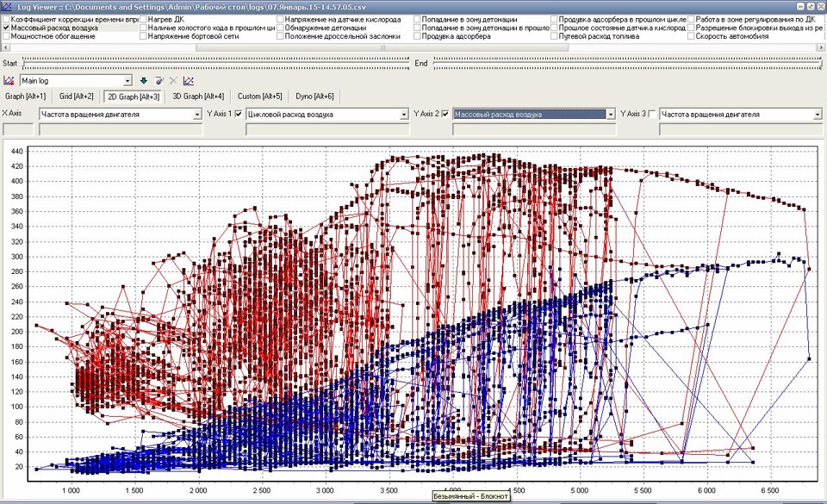Open the Y Axis 1 'Цикловой расход воздуха' dropdown

(x=404, y=114)
